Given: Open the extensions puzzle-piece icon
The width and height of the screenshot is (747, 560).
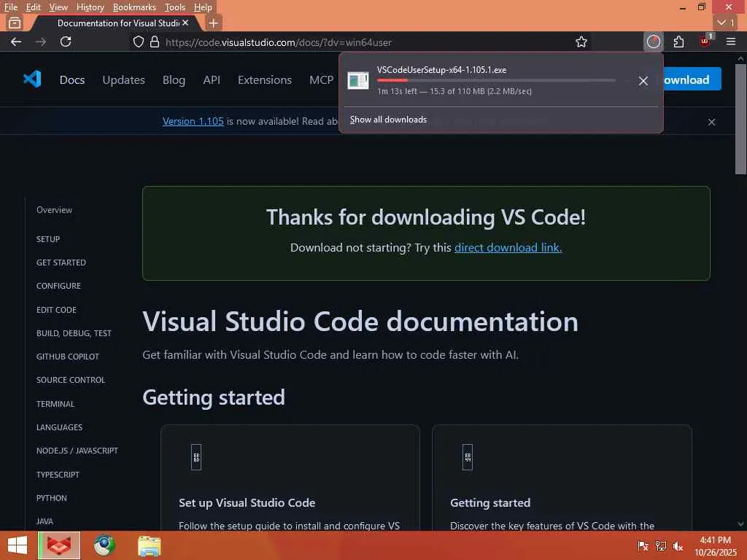Looking at the screenshot, I should point(679,42).
